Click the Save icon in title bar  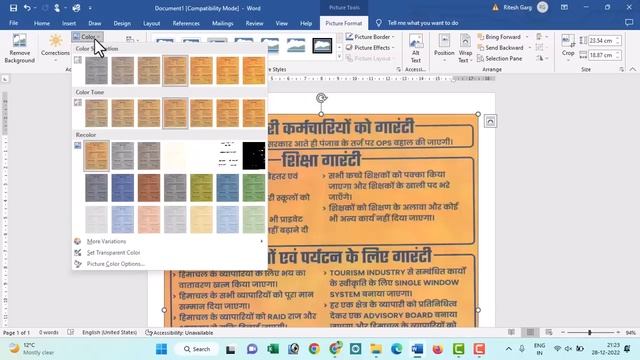13,8
